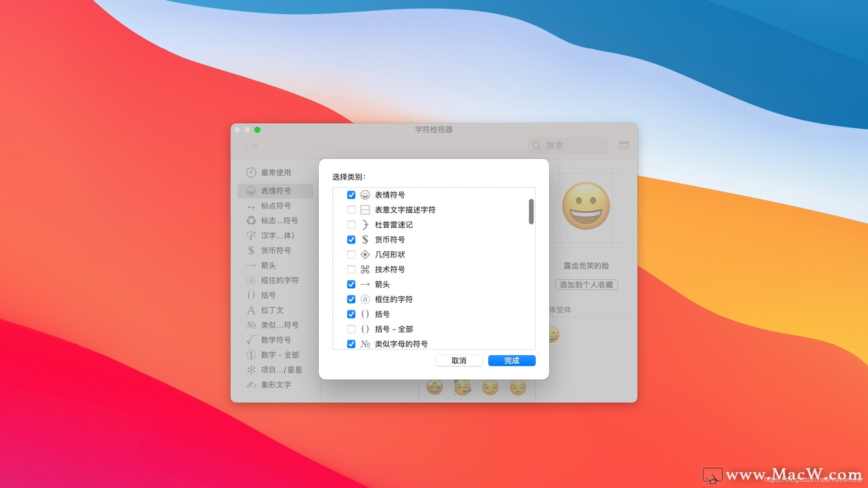Image resolution: width=868 pixels, height=488 pixels.
Task: Open the 拉丁文 category in the sidebar
Action: click(x=273, y=310)
